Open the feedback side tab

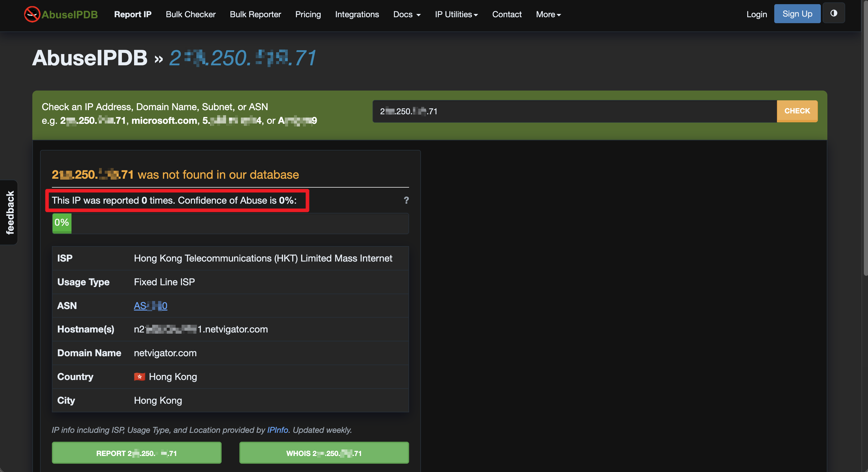coord(9,213)
